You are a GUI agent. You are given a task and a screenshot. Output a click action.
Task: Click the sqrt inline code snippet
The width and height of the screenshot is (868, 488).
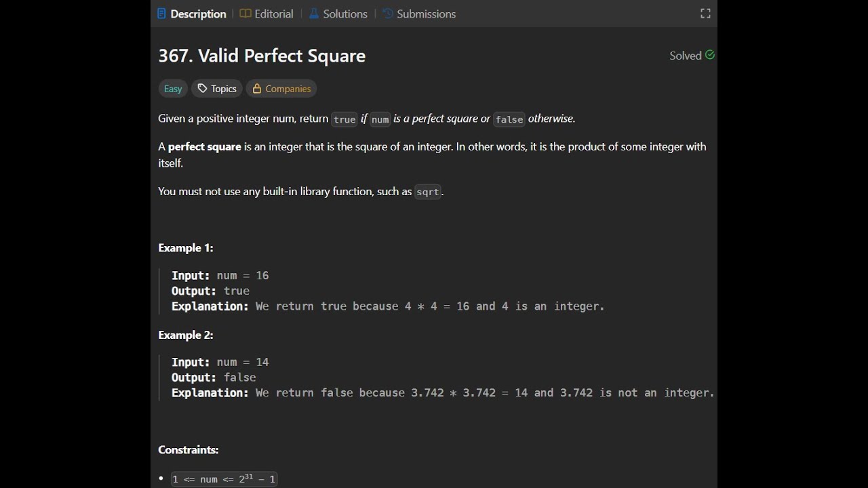(x=428, y=192)
